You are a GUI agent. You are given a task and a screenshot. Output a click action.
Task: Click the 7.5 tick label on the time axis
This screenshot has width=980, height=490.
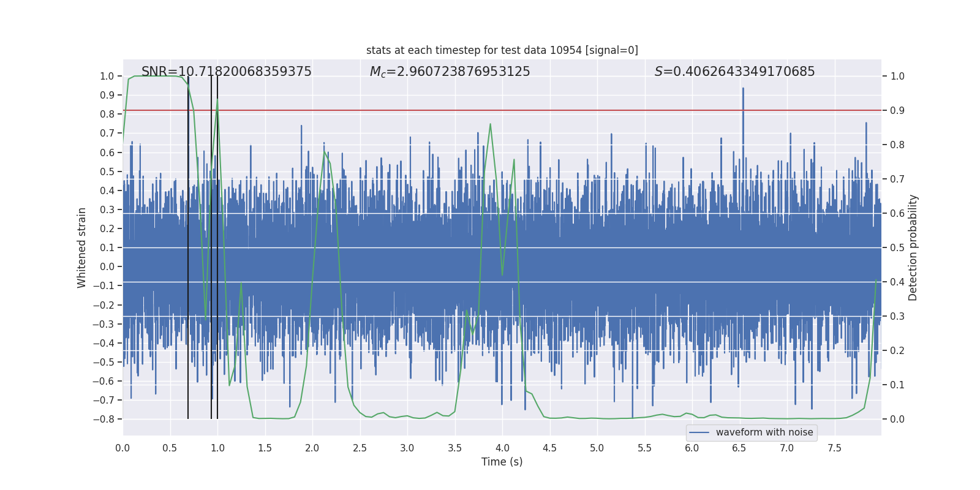(x=834, y=448)
